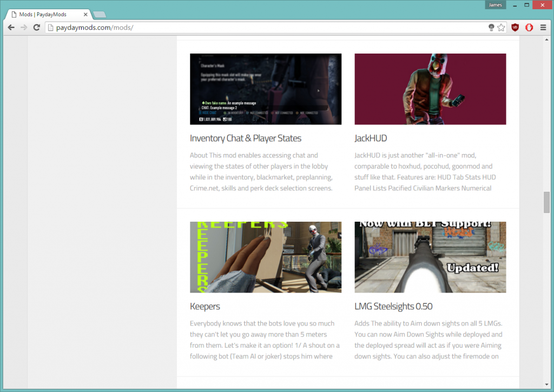Click the description starting "About This mod enables"
This screenshot has width=554, height=392.
(261, 171)
